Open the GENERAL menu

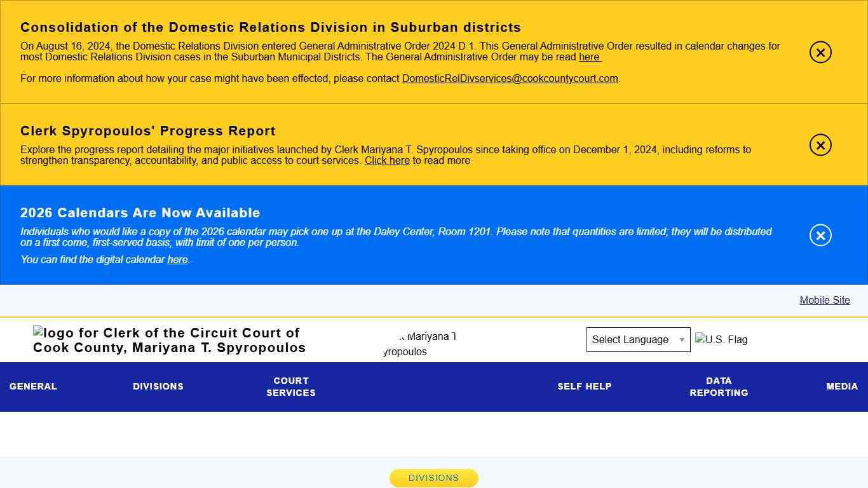point(33,386)
